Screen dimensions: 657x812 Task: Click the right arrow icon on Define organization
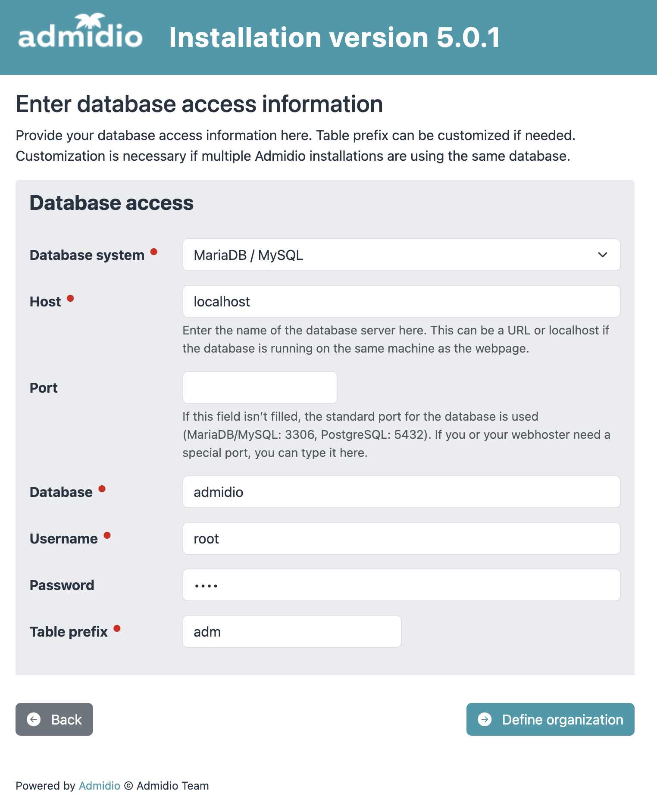click(x=485, y=719)
